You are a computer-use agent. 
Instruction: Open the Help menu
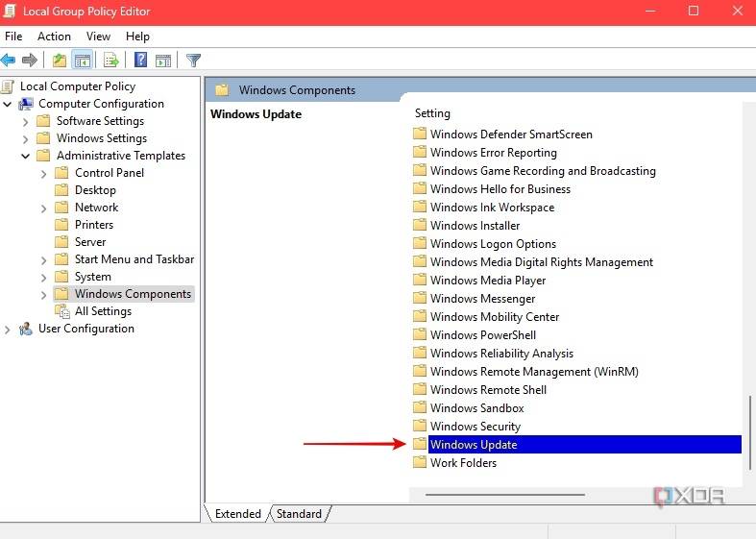(x=137, y=37)
